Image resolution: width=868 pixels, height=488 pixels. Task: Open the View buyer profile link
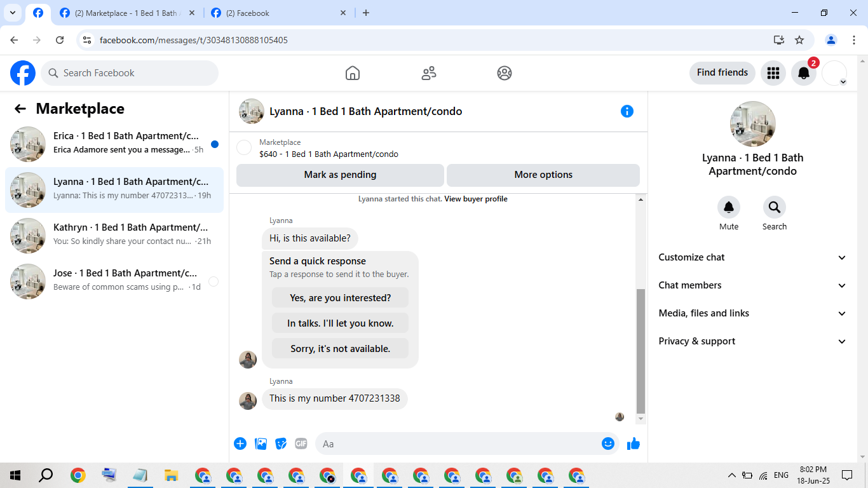(476, 199)
